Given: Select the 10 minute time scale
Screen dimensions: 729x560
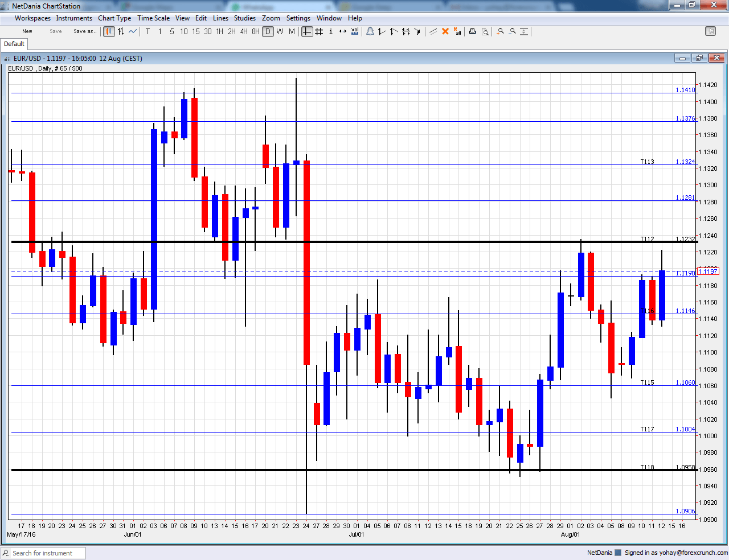Looking at the screenshot, I should tap(184, 31).
